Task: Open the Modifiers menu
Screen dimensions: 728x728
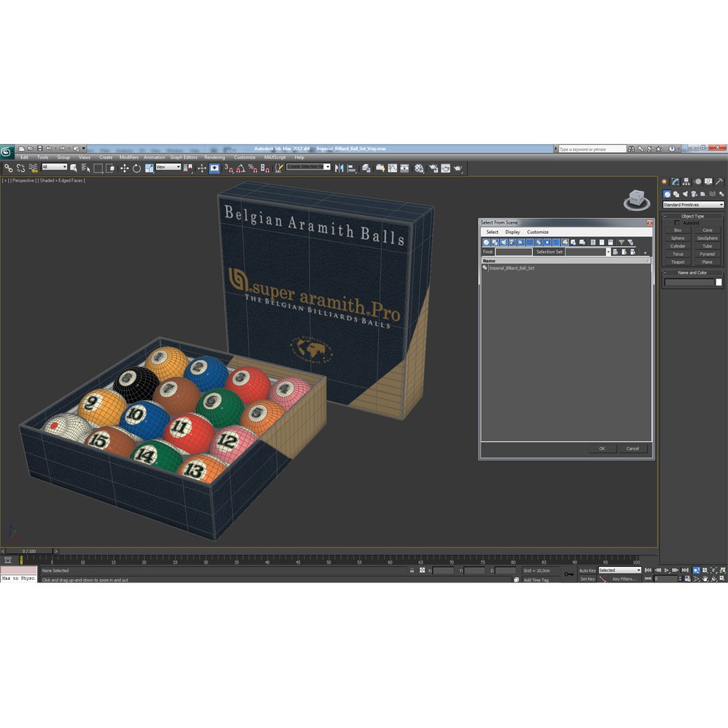Action: click(129, 157)
